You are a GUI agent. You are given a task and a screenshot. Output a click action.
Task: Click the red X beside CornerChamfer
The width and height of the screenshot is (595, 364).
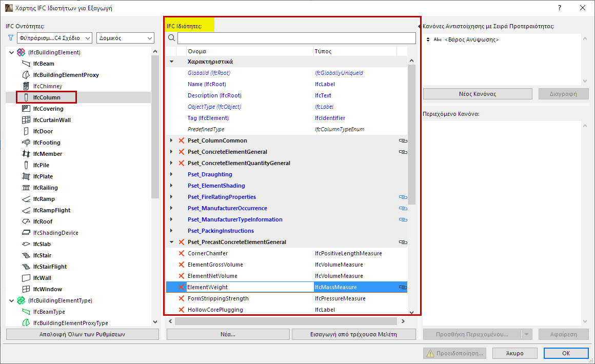(182, 253)
